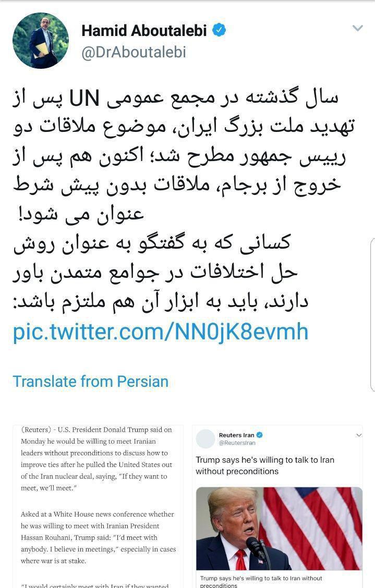
Task: Open the pic.twitter.com/NN0jK8evmh link
Action: [161, 332]
